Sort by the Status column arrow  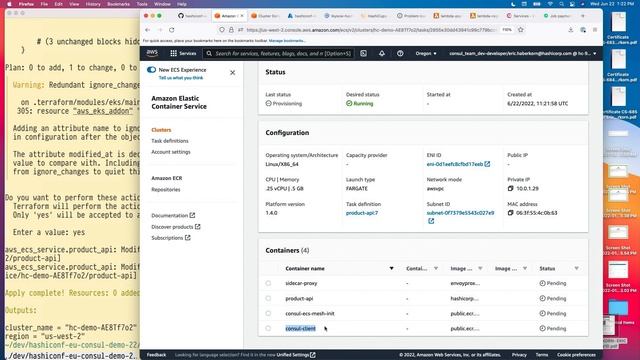point(576,269)
